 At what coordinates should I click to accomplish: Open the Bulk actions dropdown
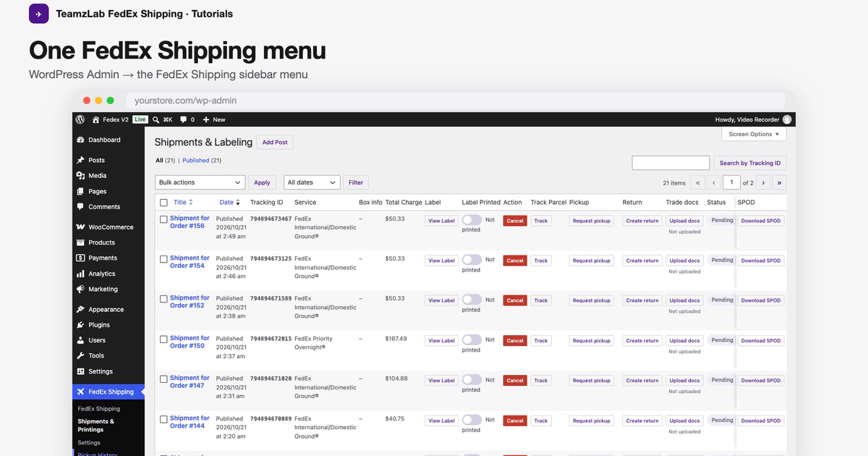point(200,182)
